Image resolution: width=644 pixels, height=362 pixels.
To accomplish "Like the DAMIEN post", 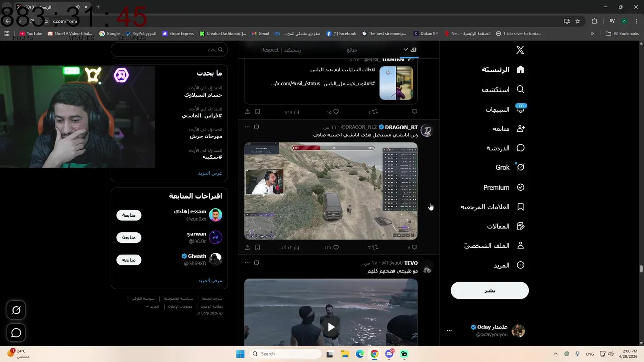I will click(x=336, y=112).
